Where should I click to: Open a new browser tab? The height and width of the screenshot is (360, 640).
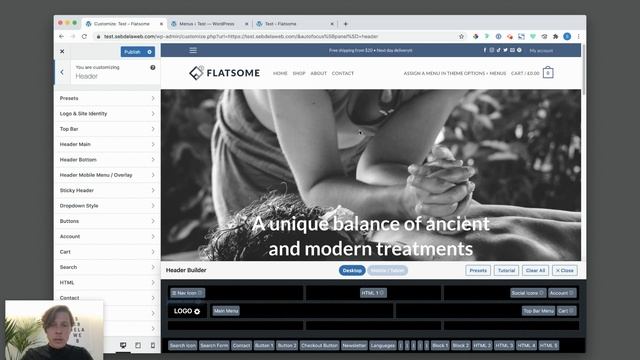point(345,24)
